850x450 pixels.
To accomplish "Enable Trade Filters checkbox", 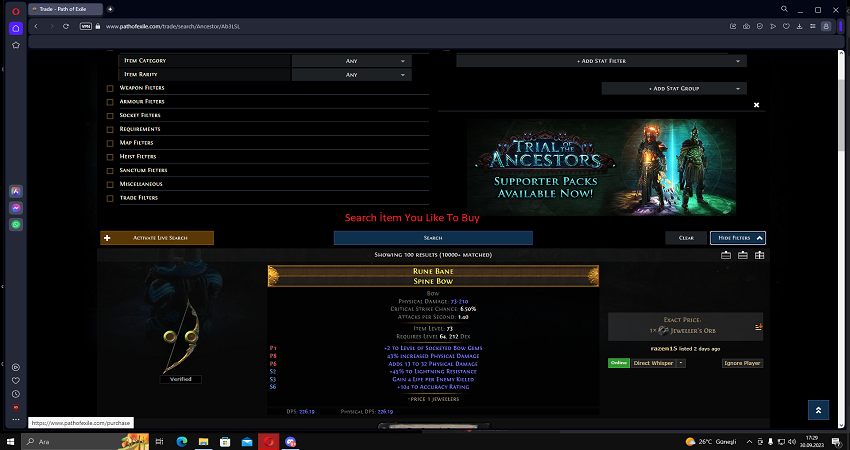I will click(110, 198).
